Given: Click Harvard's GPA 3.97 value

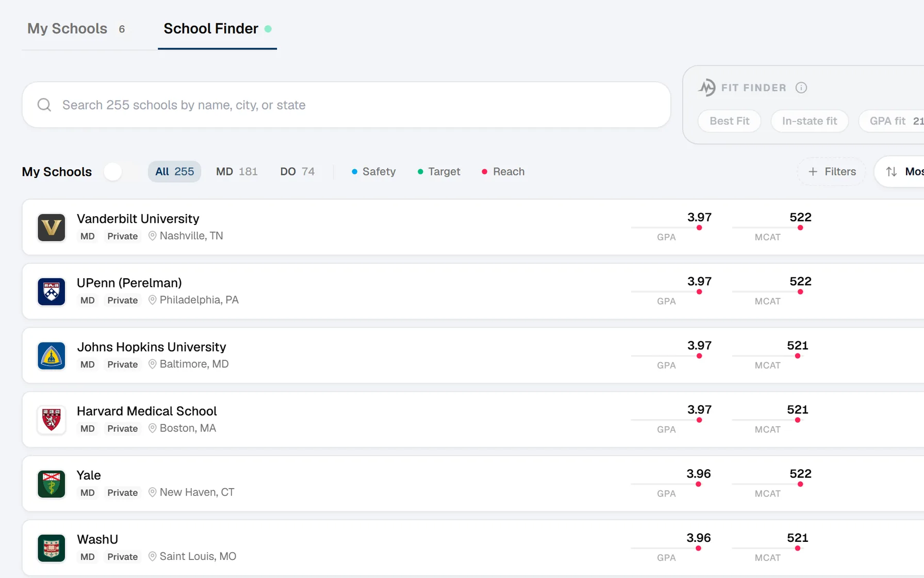Looking at the screenshot, I should (699, 410).
